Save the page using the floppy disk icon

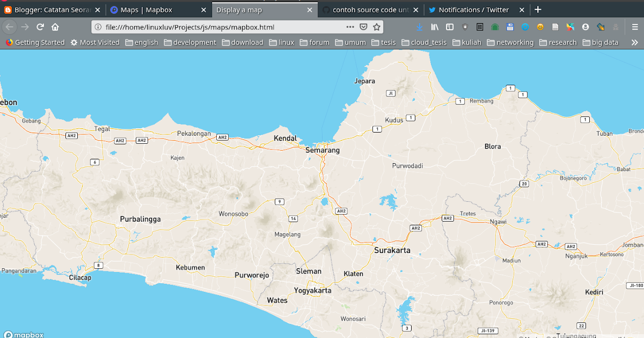510,27
